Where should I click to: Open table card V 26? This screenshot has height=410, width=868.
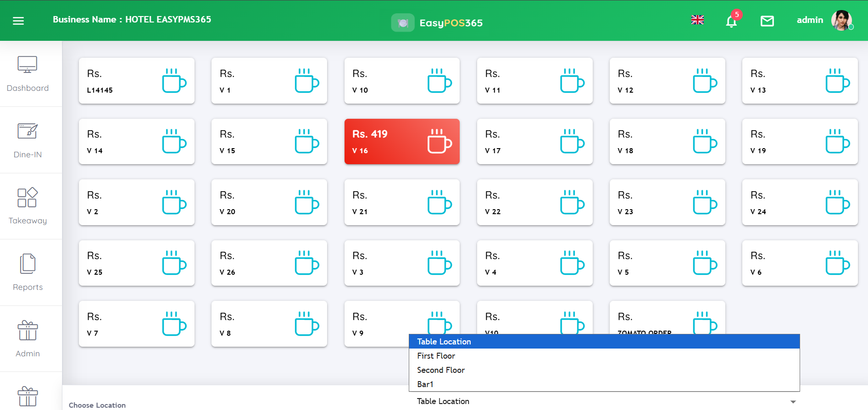(x=269, y=263)
